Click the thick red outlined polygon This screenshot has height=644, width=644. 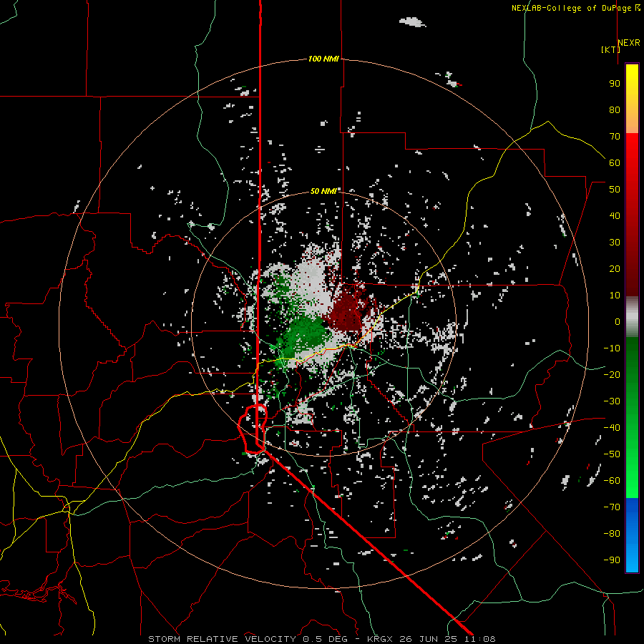(x=253, y=429)
